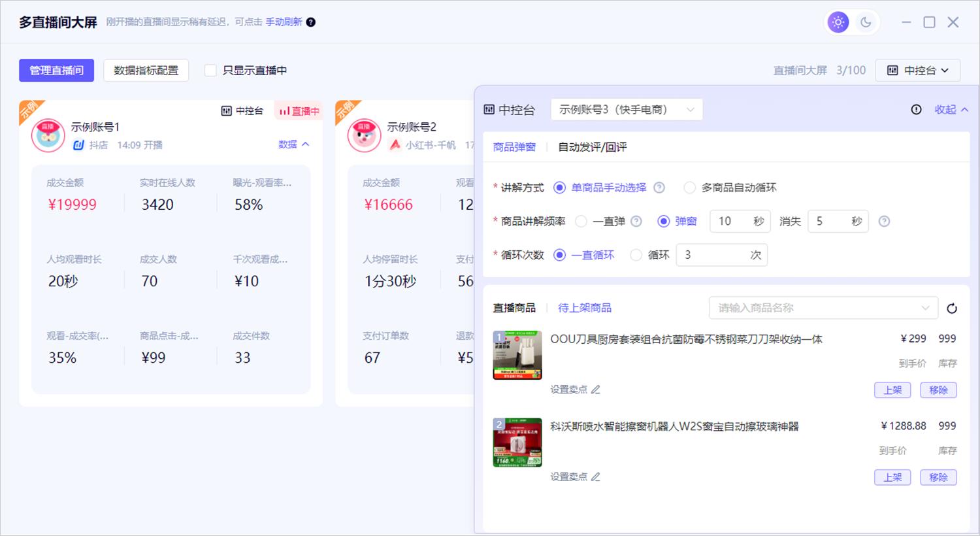Screen dimensions: 980x536
Task: Switch to dark theme with the moon toggle
Action: tap(866, 22)
